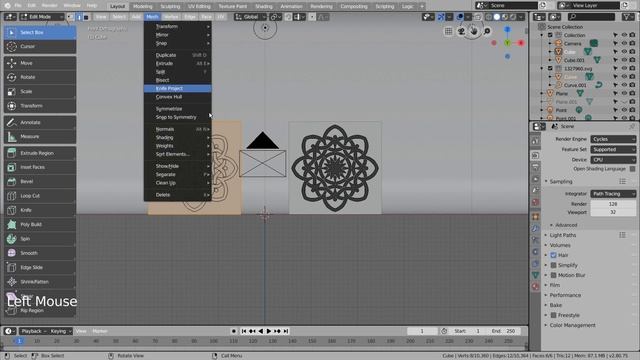This screenshot has width=640, height=360.
Task: Switch to the Modeling workspace tab
Action: 142,7
